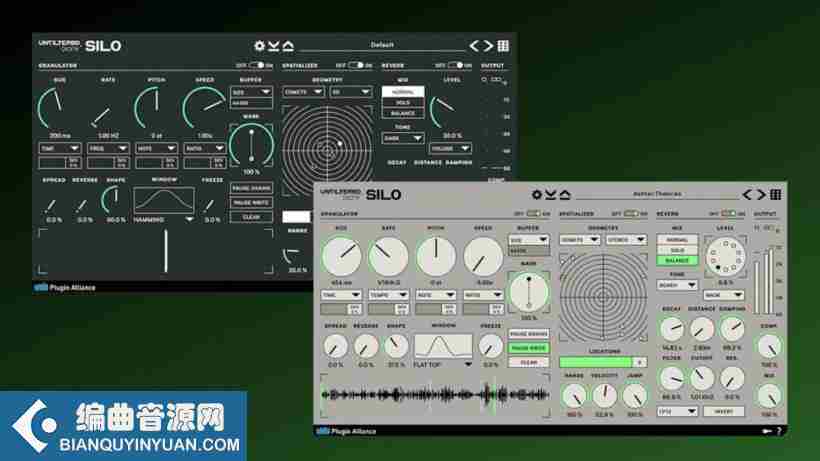Go to previous preset in light SILO window
Image resolution: width=820 pixels, height=461 pixels.
point(747,194)
